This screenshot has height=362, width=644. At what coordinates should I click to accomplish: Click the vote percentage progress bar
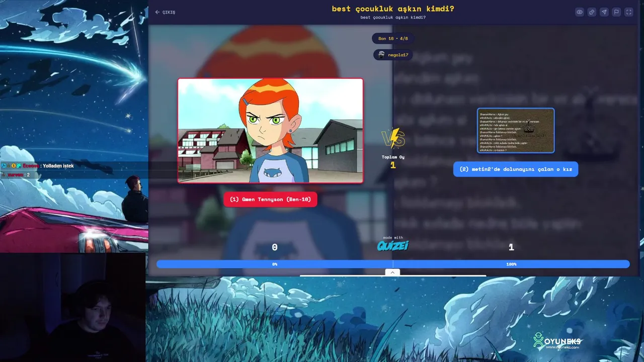pos(393,264)
